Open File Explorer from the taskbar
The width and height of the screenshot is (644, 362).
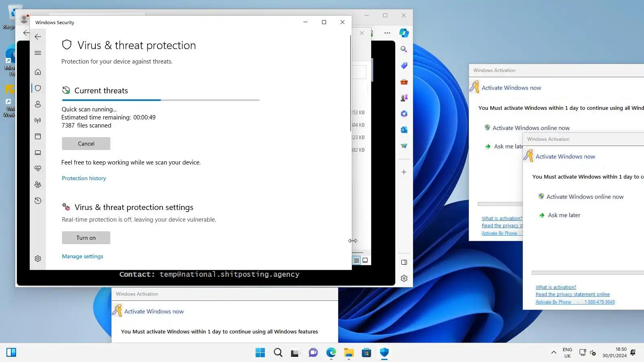point(349,353)
